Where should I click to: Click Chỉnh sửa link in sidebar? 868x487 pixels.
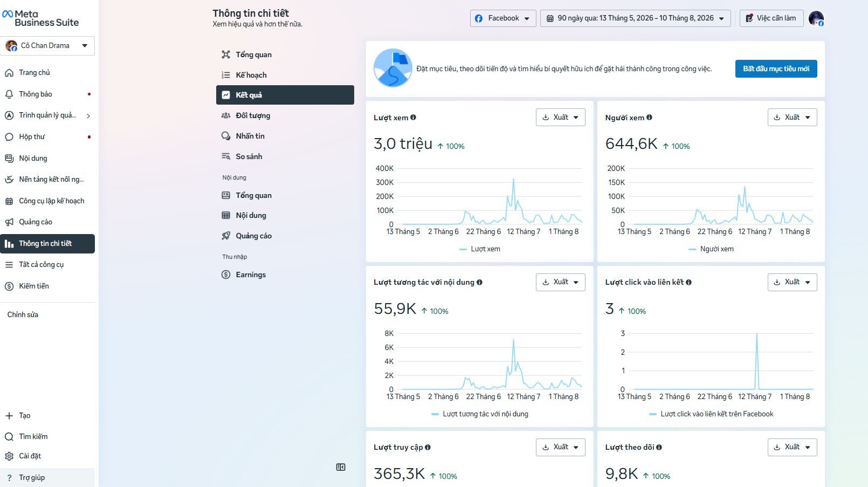[23, 315]
